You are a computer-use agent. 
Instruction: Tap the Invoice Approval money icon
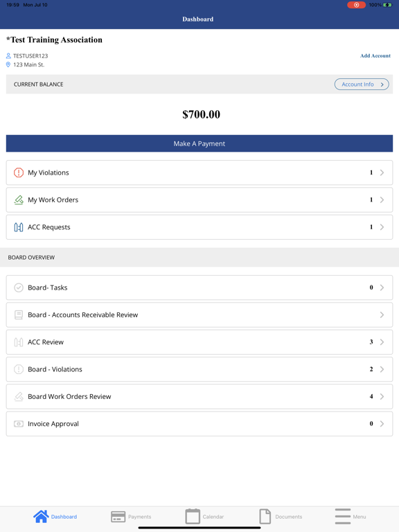(x=18, y=424)
